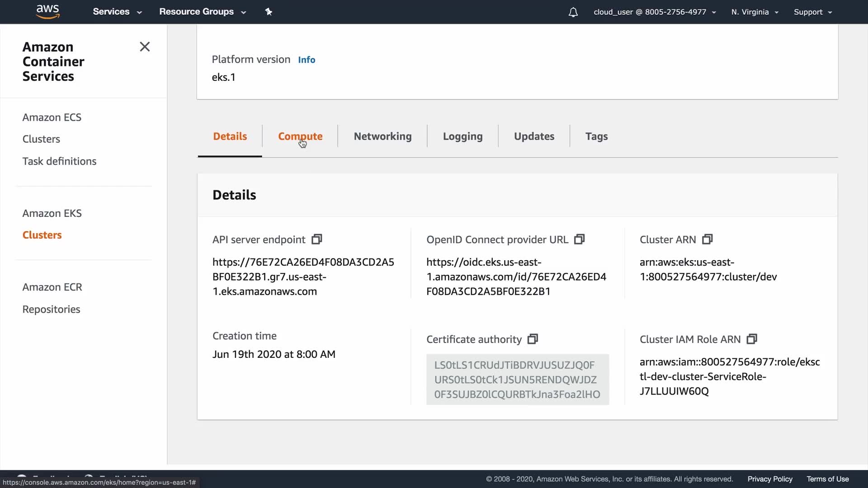Switch to the Networking tab
Viewport: 868px width, 488px height.
pyautogui.click(x=382, y=136)
